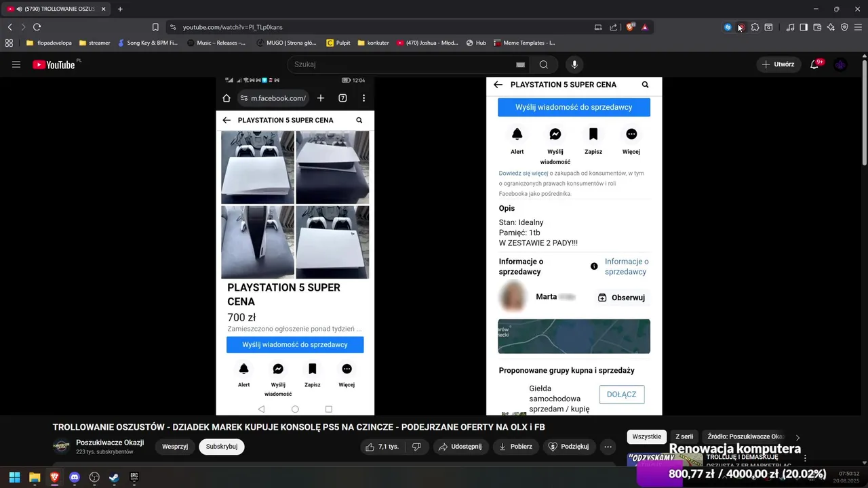This screenshot has width=868, height=488.
Task: Open the flopadevelopa bookmark folder
Action: tap(49, 43)
